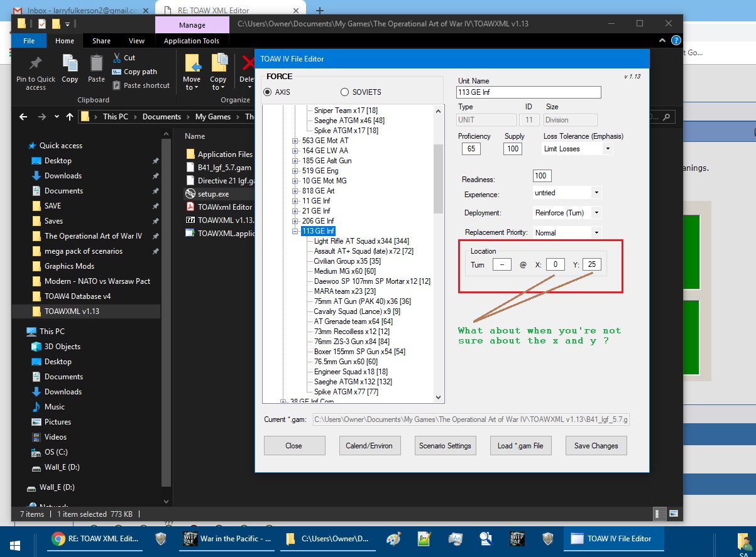Viewport: 756px width, 557px height.
Task: Click Paste shortcut in ribbon
Action: [141, 85]
